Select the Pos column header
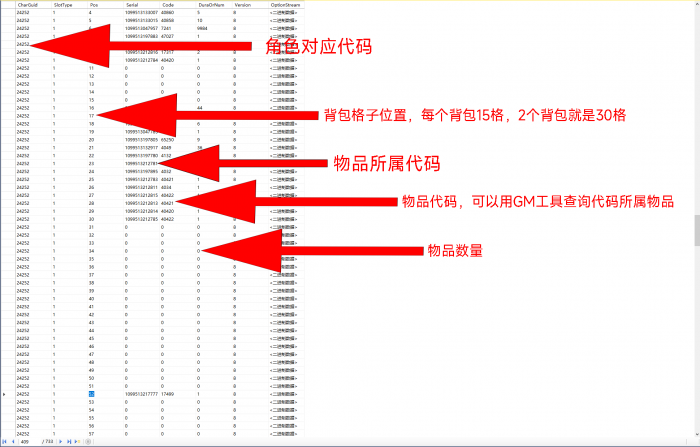This screenshot has height=447, width=700. click(93, 4)
